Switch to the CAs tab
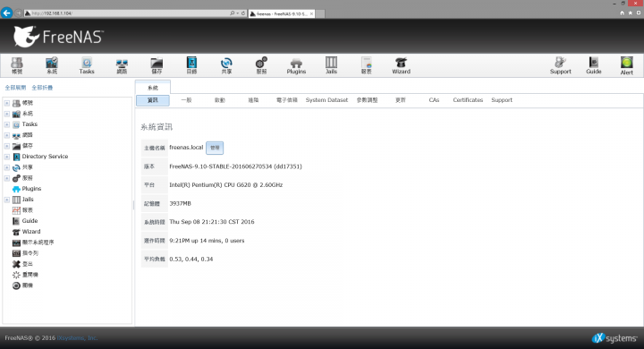Viewport: 644px width, 349px height. click(x=434, y=100)
